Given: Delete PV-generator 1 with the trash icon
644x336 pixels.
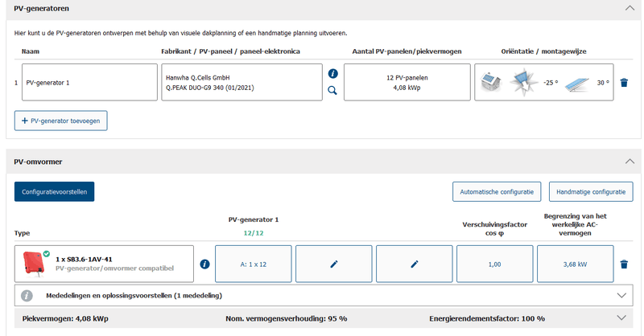Looking at the screenshot, I should (624, 83).
